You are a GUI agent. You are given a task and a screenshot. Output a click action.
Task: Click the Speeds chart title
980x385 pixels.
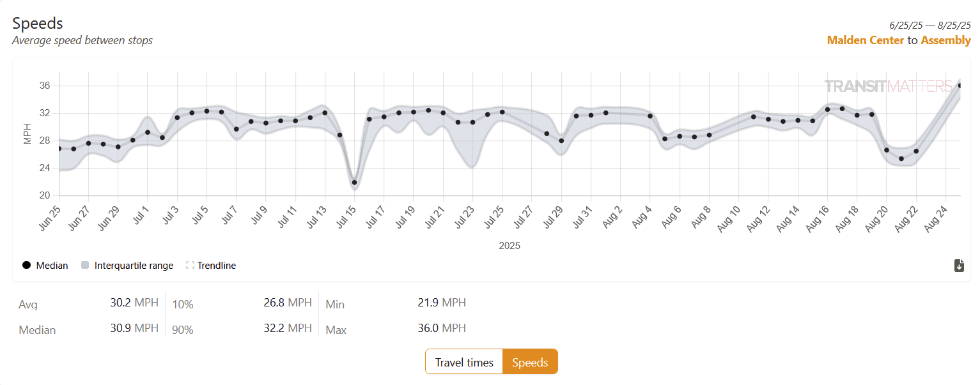38,24
